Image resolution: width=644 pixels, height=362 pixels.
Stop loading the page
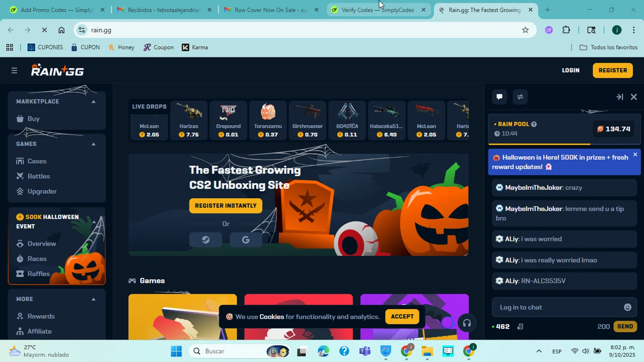pos(45,30)
